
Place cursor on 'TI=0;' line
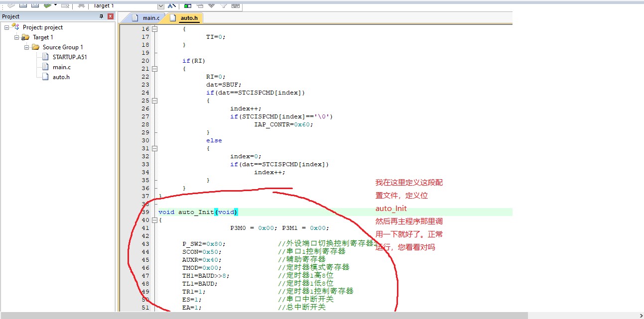(x=216, y=37)
